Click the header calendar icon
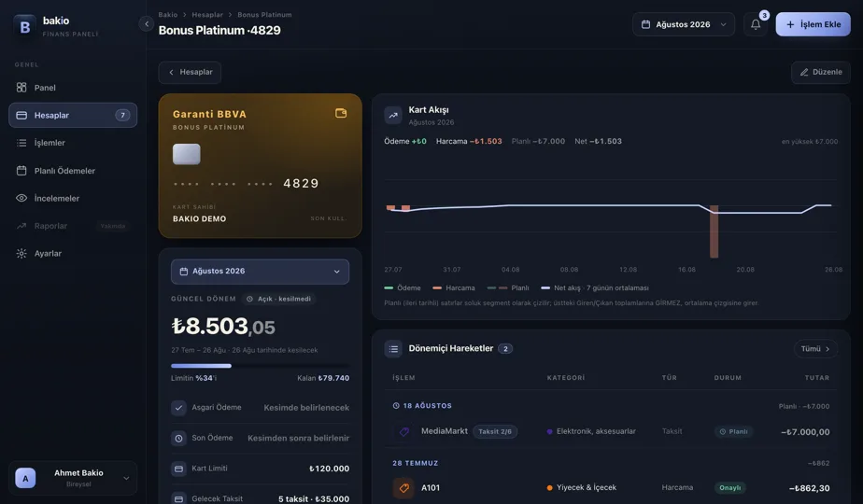 click(646, 24)
